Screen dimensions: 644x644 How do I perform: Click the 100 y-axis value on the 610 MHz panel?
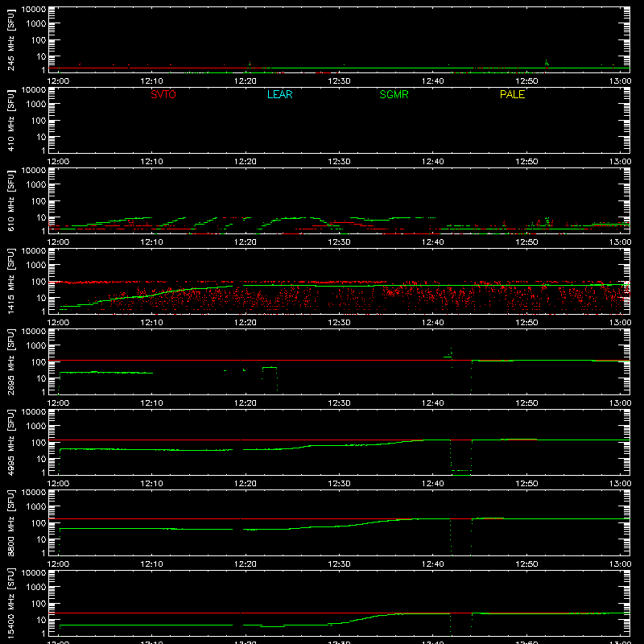39,200
